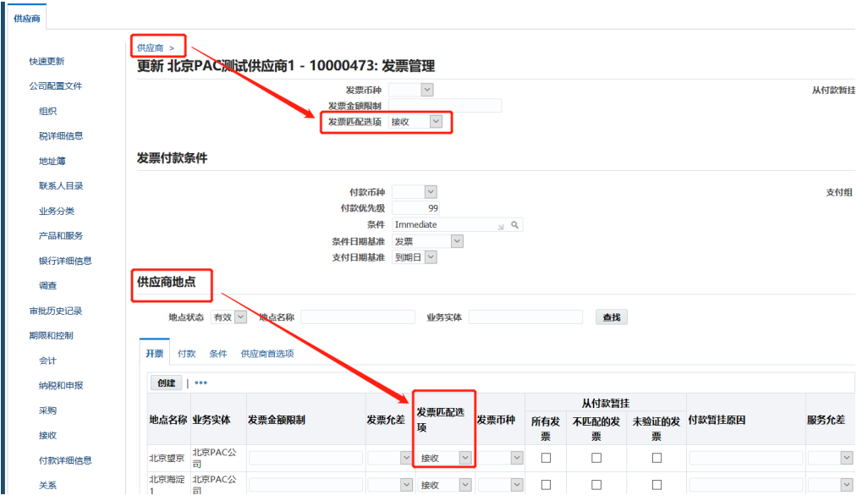
Task: Open the 条件日期基准 dropdown
Action: tap(427, 241)
